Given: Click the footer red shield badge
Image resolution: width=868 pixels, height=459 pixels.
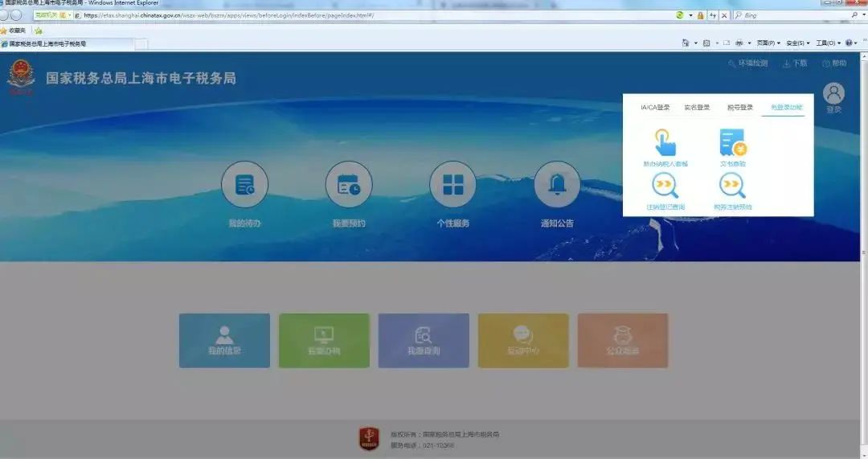Looking at the screenshot, I should (x=369, y=438).
